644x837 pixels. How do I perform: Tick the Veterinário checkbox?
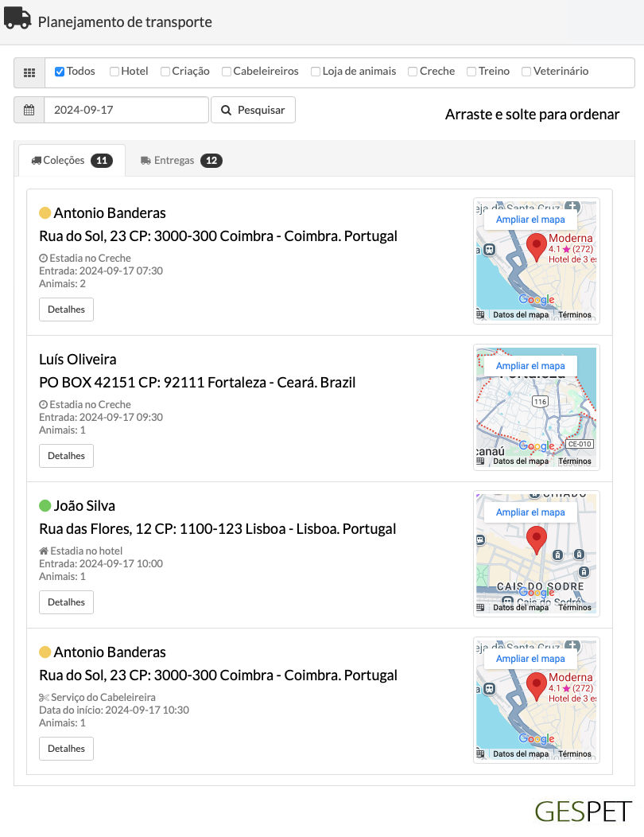[526, 72]
